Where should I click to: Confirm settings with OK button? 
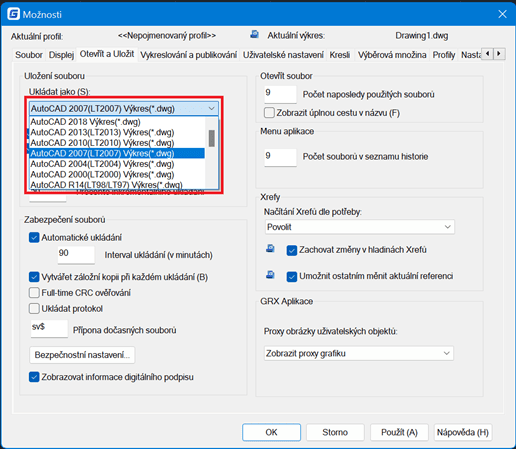[271, 432]
